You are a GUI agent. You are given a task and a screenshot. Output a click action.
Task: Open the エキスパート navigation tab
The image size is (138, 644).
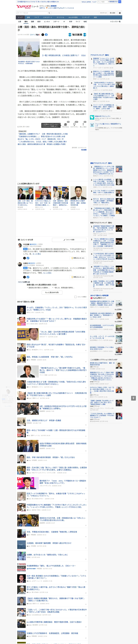click(x=48, y=17)
